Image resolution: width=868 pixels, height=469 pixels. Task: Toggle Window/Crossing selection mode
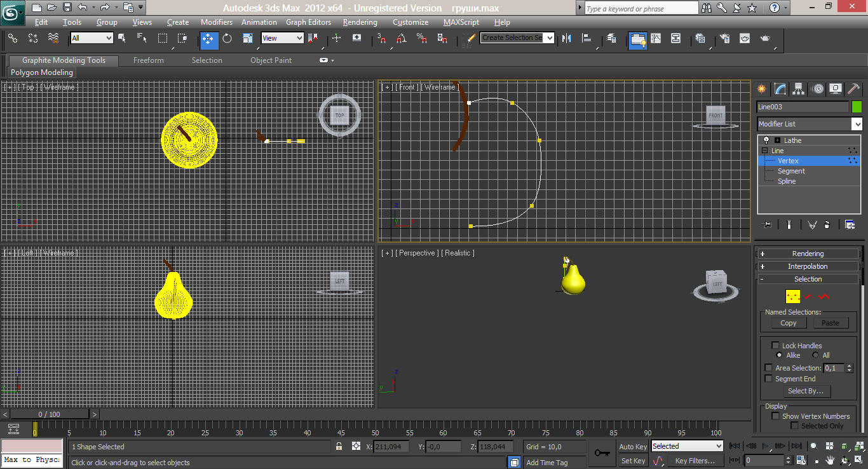click(182, 38)
